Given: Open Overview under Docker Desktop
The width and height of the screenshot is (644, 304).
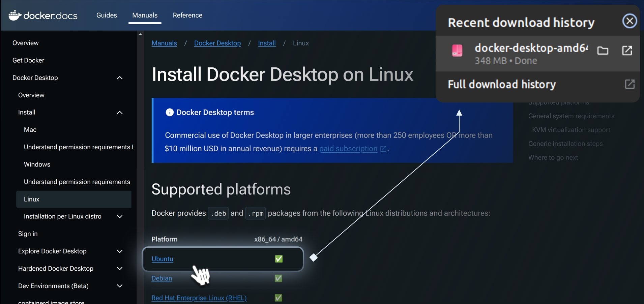Looking at the screenshot, I should click(x=31, y=95).
